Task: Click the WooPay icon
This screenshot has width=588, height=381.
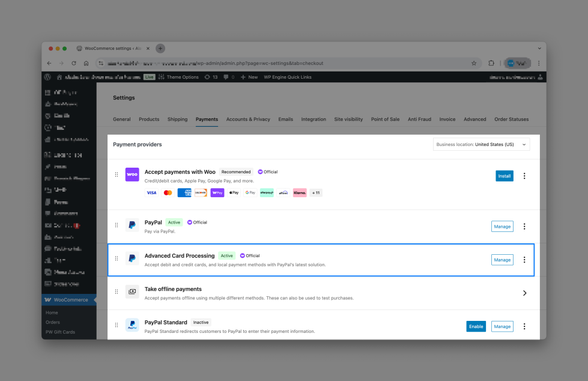Action: (217, 193)
